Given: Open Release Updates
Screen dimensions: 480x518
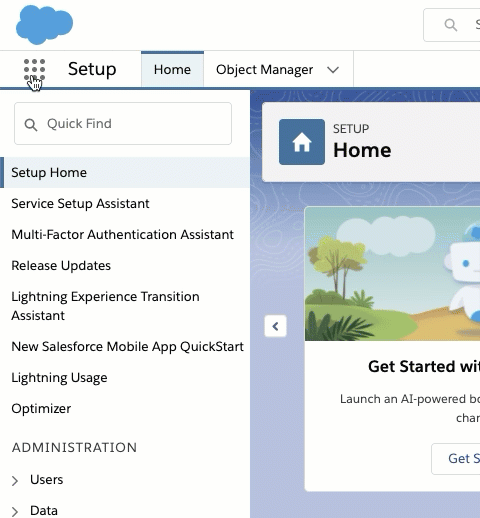Looking at the screenshot, I should pos(61,266).
